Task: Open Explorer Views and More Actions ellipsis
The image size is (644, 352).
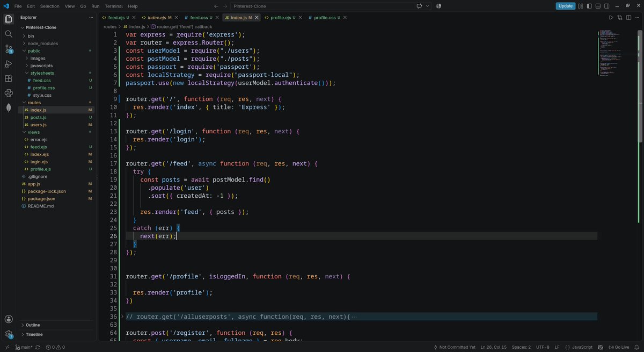Action: pyautogui.click(x=91, y=17)
